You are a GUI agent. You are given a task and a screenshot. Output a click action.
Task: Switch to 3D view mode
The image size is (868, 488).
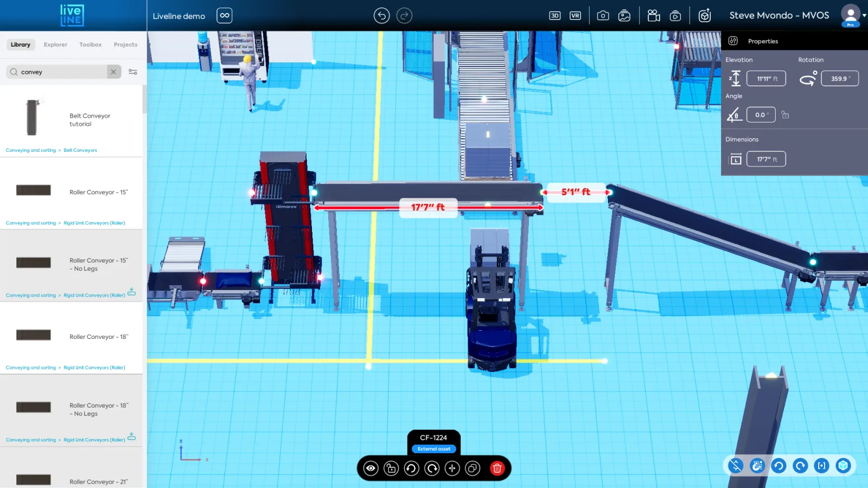tap(554, 16)
